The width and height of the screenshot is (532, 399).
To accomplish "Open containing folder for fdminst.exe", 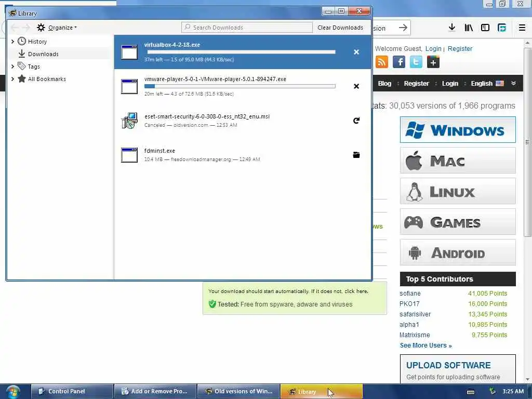I will pos(356,155).
